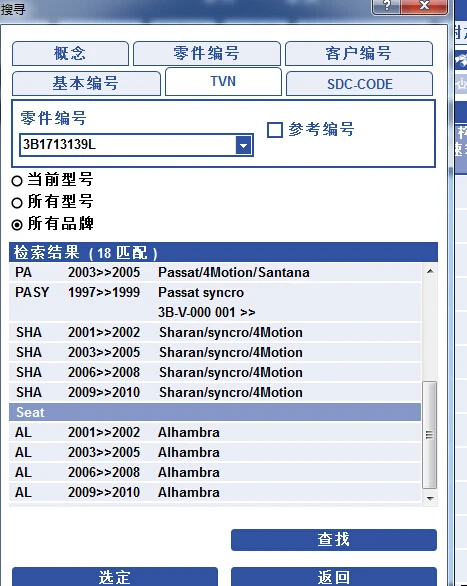Image resolution: width=467 pixels, height=586 pixels.
Task: Select the 当前型号 radio option
Action: pyautogui.click(x=17, y=181)
